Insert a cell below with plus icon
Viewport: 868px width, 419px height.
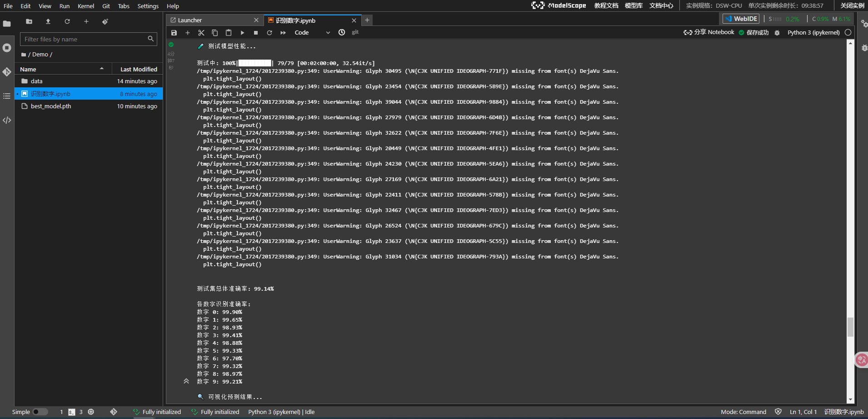click(188, 33)
